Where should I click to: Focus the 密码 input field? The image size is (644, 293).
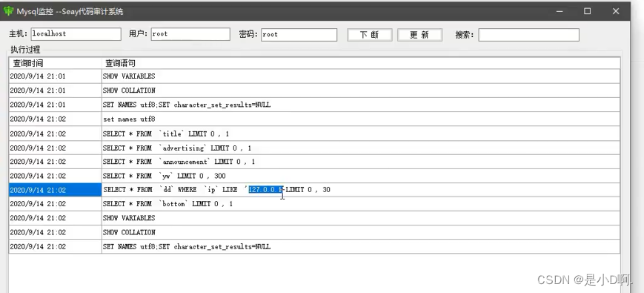tap(299, 35)
